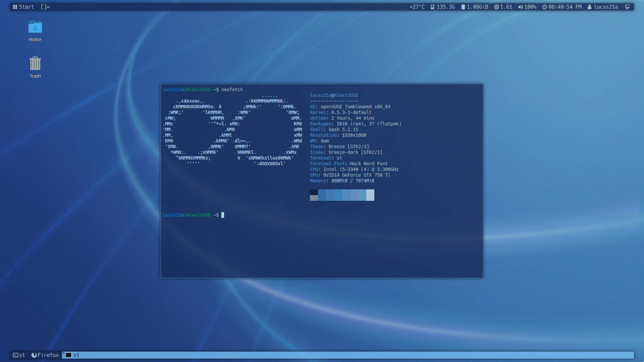Open the Start menu in the top bar
This screenshot has width=644, height=362.
(x=23, y=7)
